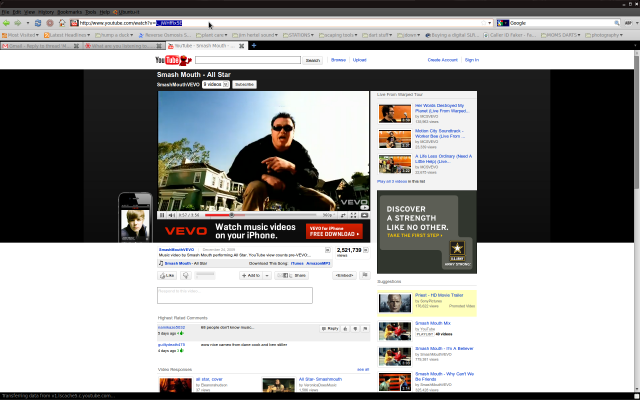Open the address bar history dropdown
The width and height of the screenshot is (640, 400).
490,23
